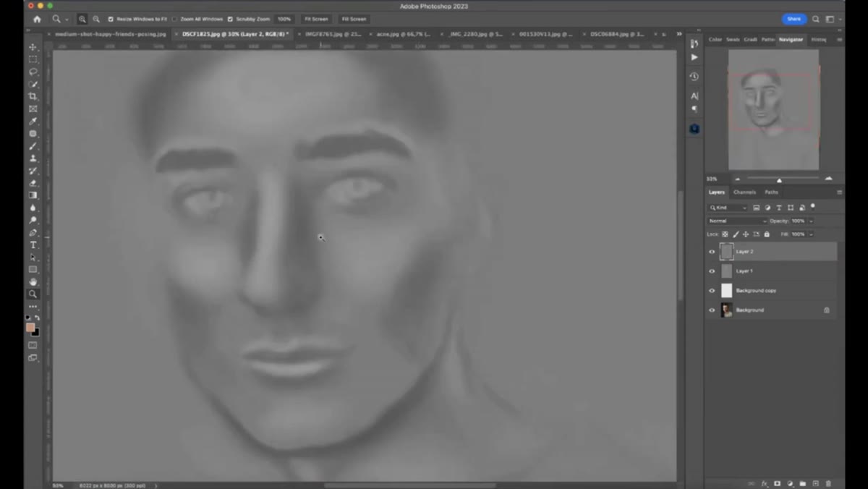Click the type layer filter icon
This screenshot has width=868, height=489.
tap(779, 208)
